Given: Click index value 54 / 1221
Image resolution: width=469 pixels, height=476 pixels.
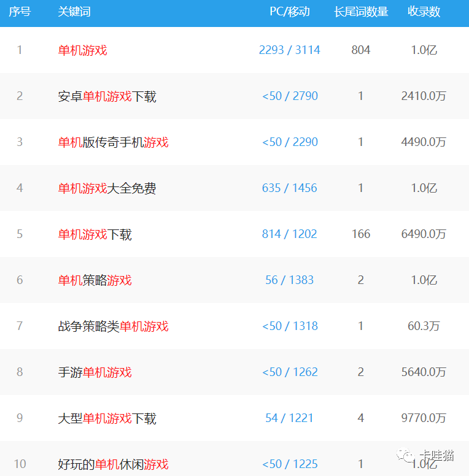Looking at the screenshot, I should (x=290, y=418).
